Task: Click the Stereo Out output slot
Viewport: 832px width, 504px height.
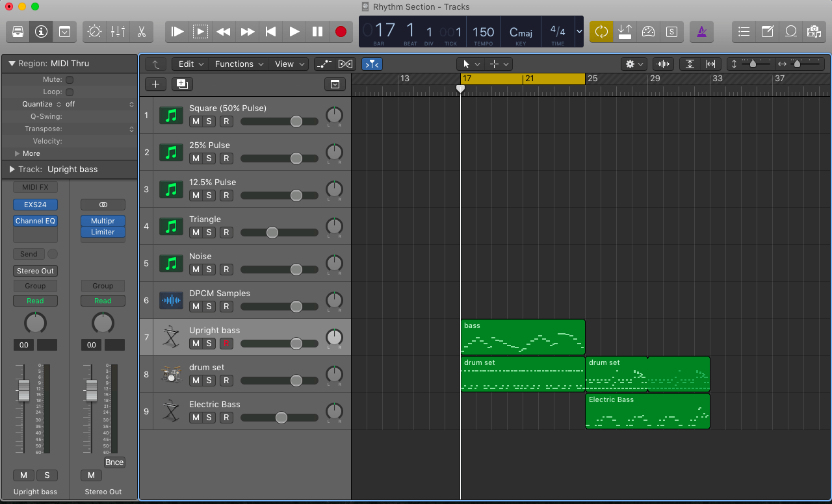Action: pyautogui.click(x=35, y=271)
